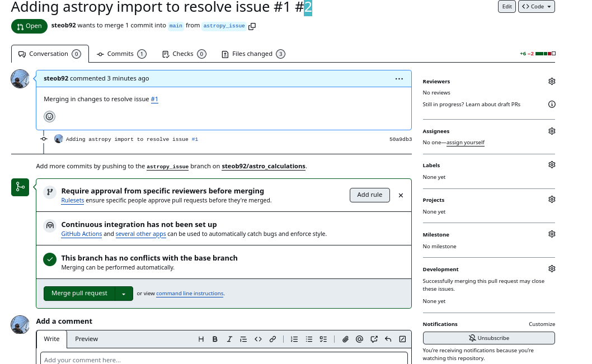Apply italic formatting in comment editor
This screenshot has width=592, height=364.
(x=229, y=339)
